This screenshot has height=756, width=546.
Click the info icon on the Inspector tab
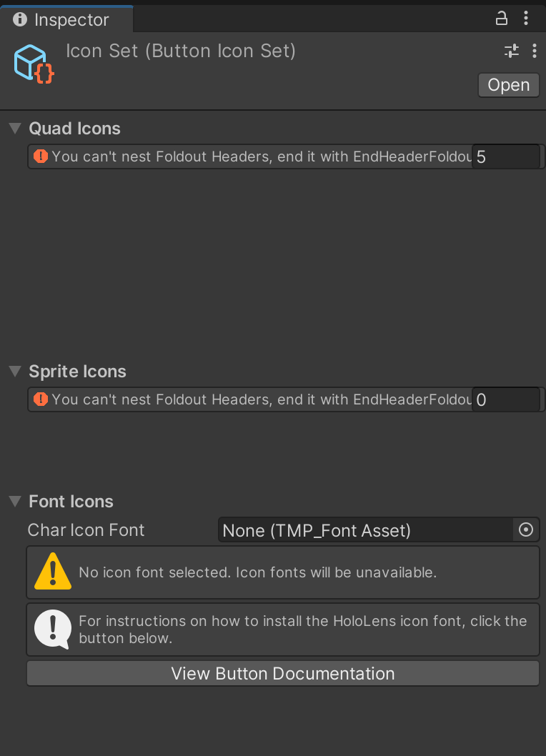(x=19, y=19)
